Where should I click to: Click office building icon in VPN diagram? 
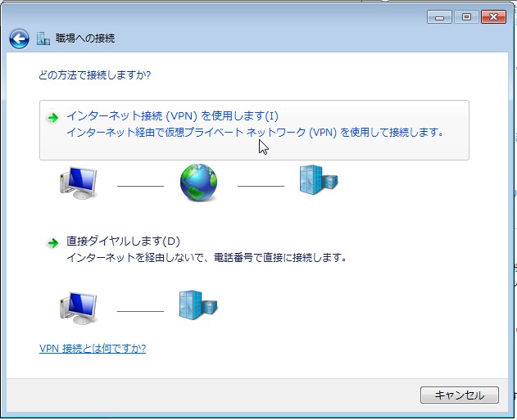coord(319,179)
